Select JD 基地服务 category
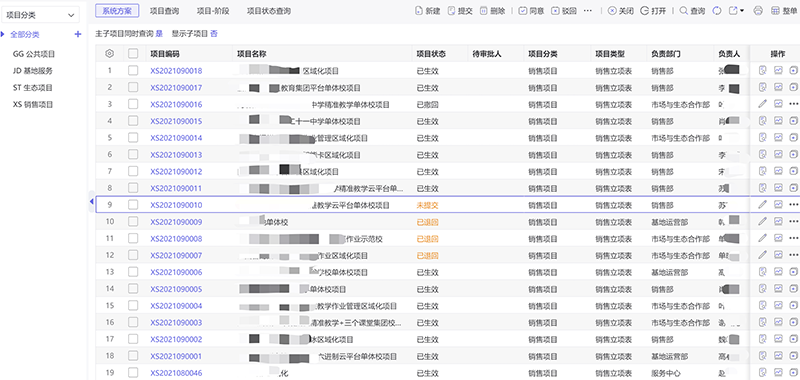This screenshot has width=800, height=380. click(x=33, y=70)
